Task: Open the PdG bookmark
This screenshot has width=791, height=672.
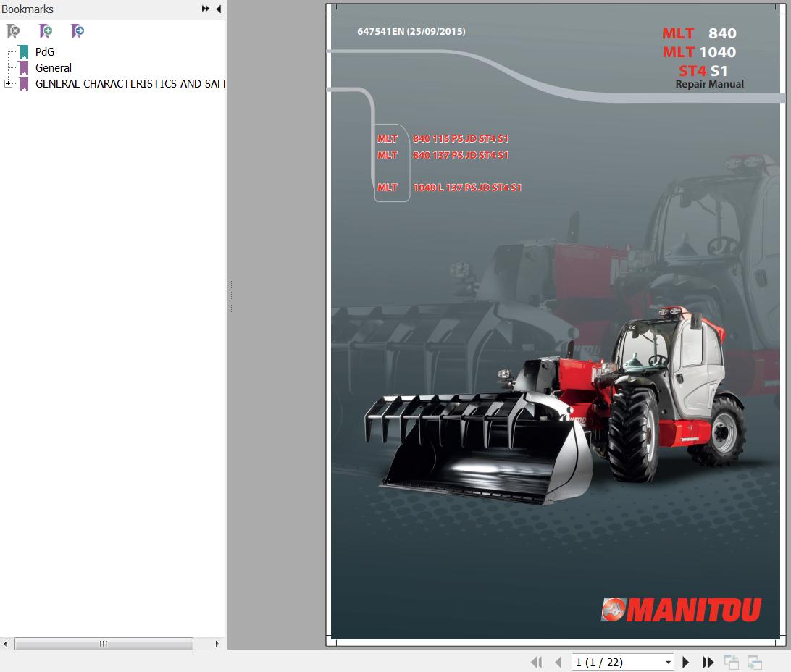Action: coord(44,52)
